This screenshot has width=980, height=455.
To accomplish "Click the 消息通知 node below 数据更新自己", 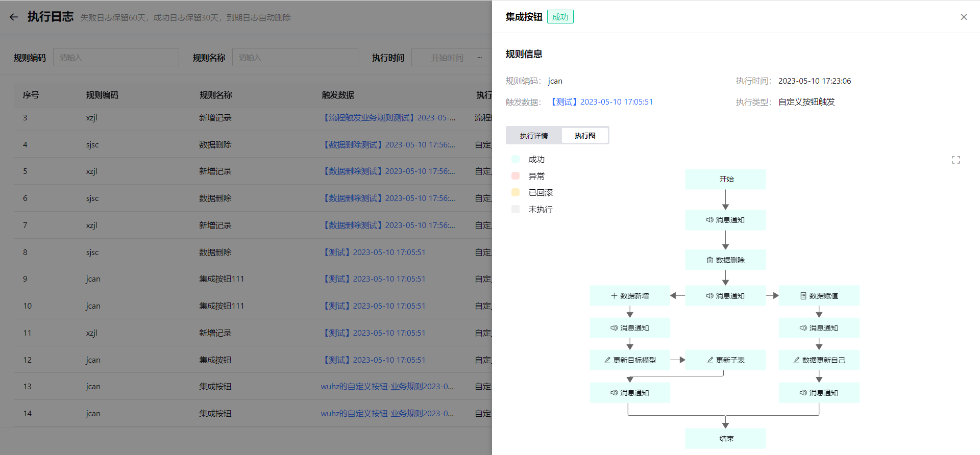I will [819, 393].
